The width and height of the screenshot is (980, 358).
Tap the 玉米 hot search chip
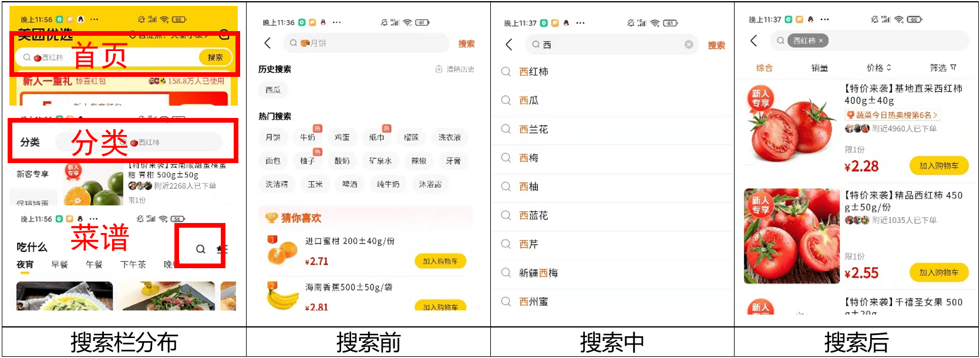point(315,184)
